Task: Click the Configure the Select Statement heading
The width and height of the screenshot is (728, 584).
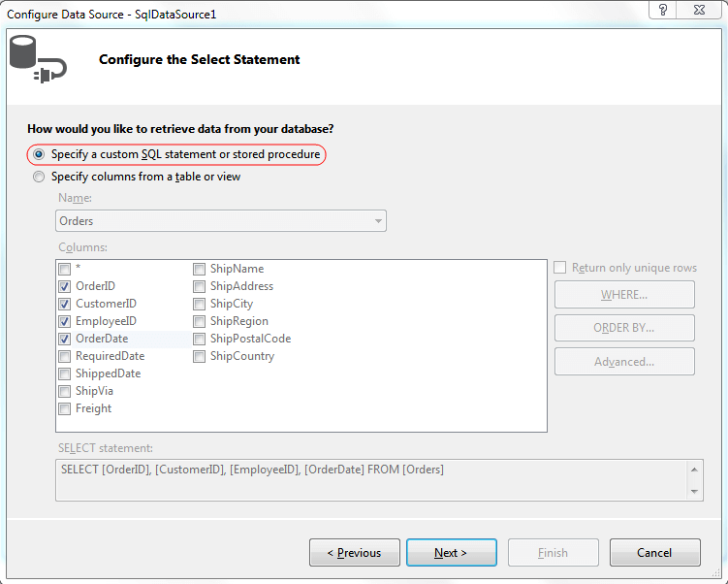Action: (199, 59)
